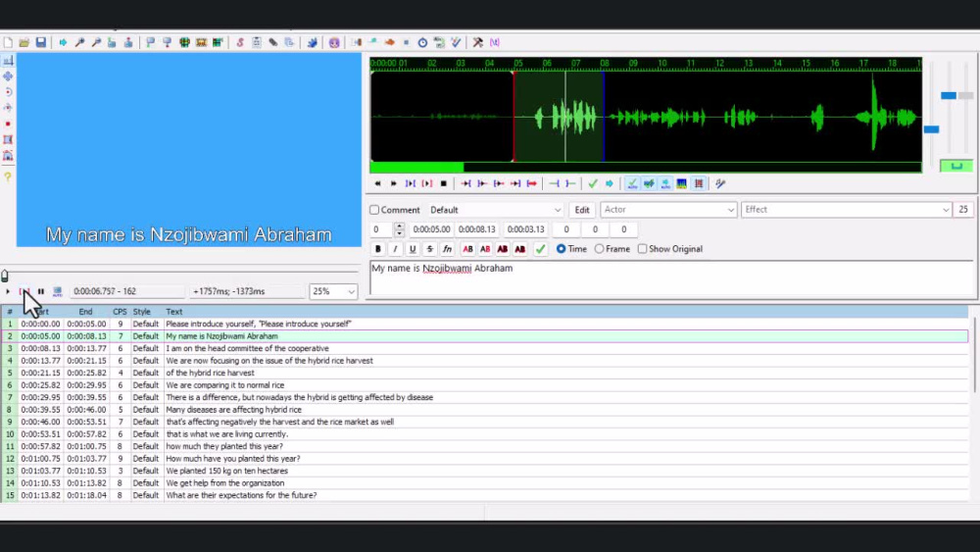
Task: Play 500 ms before selection start
Action: pos(465,183)
